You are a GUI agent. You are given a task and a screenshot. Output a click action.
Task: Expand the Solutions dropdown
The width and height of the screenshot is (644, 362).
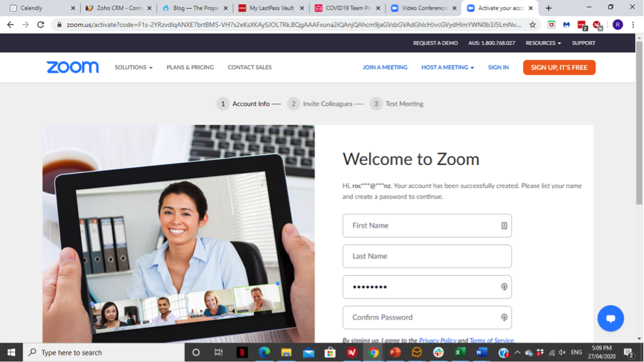click(x=133, y=67)
